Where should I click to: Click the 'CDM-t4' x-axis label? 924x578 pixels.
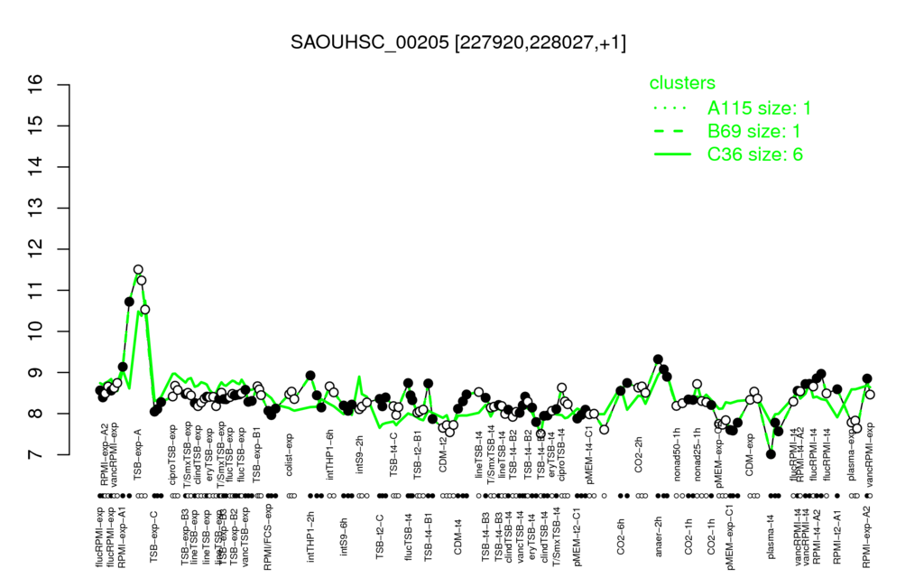pos(457,536)
